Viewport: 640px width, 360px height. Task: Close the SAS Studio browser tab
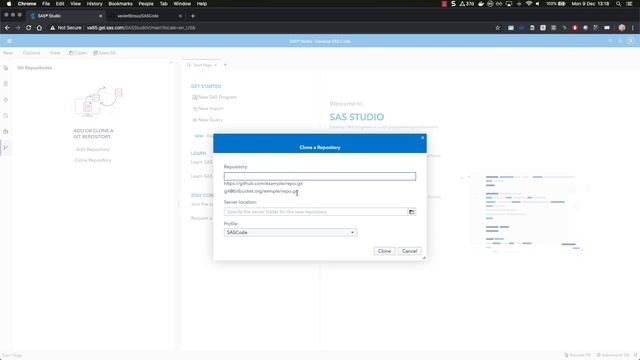100,16
